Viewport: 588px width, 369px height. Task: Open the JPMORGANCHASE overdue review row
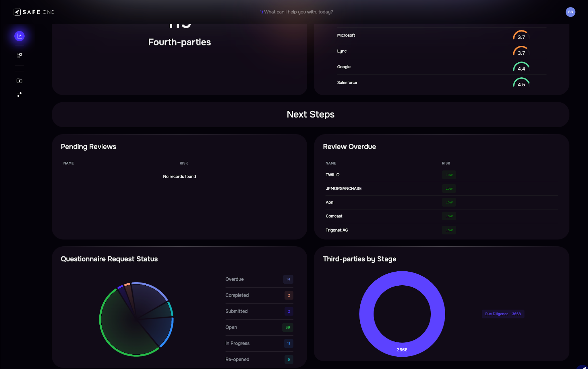pos(343,189)
